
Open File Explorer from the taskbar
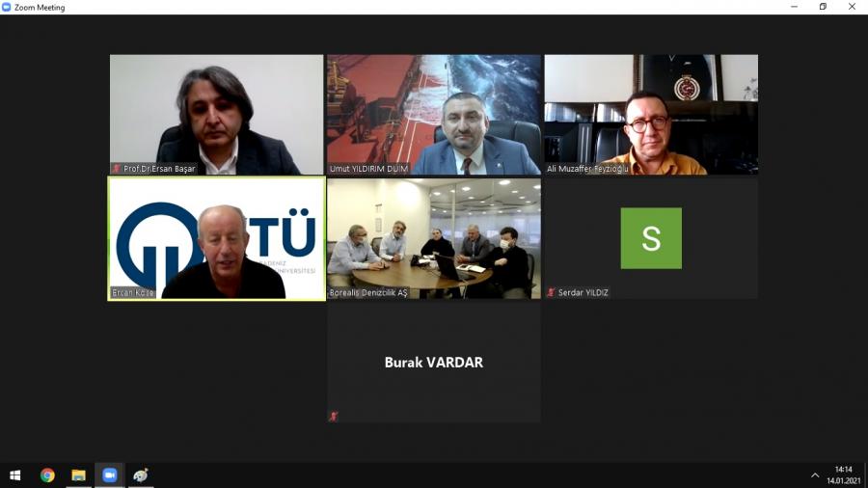click(x=79, y=475)
